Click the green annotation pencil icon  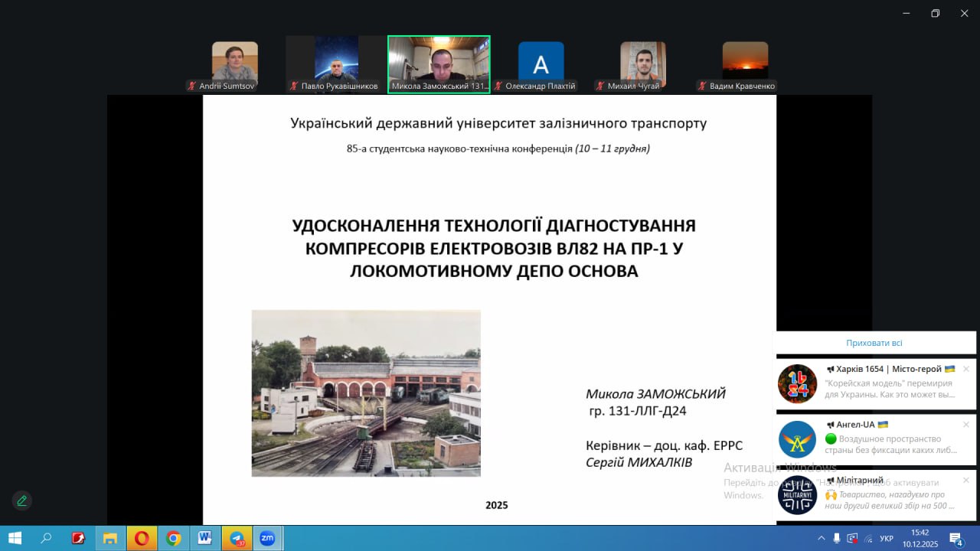(x=21, y=500)
